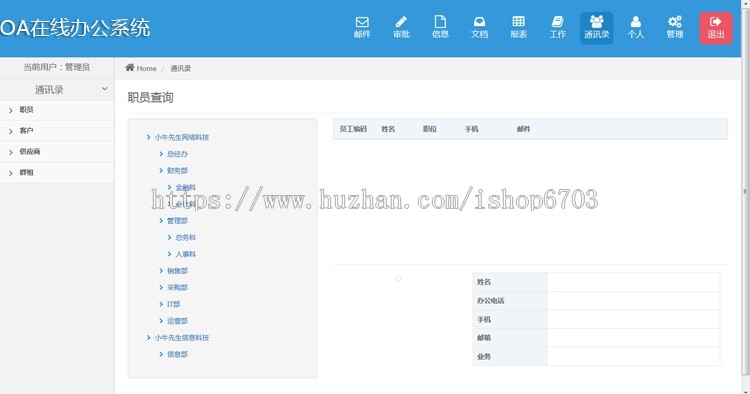This screenshot has width=750, height=394.
Task: Expand the 管理部 chevron
Action: pos(161,220)
